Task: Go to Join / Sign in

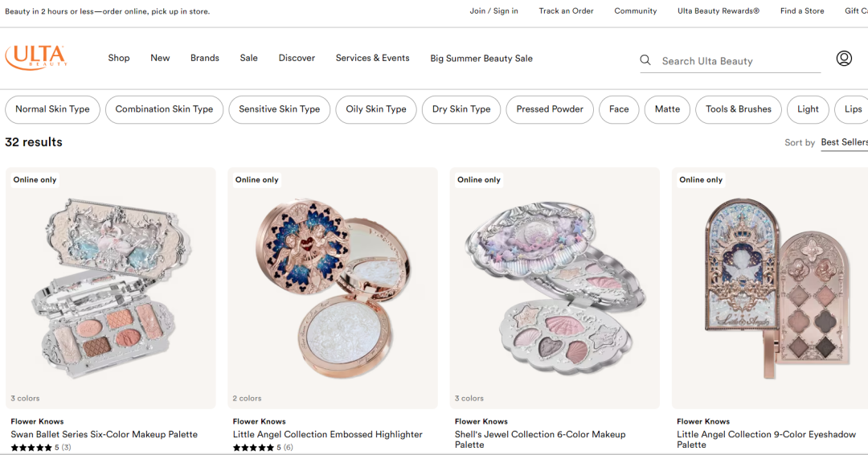Action: click(493, 11)
